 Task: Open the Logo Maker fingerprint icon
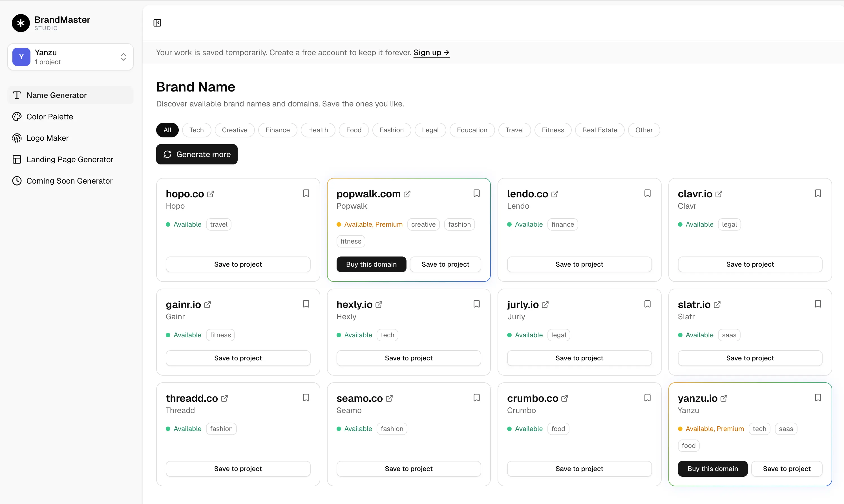(17, 138)
